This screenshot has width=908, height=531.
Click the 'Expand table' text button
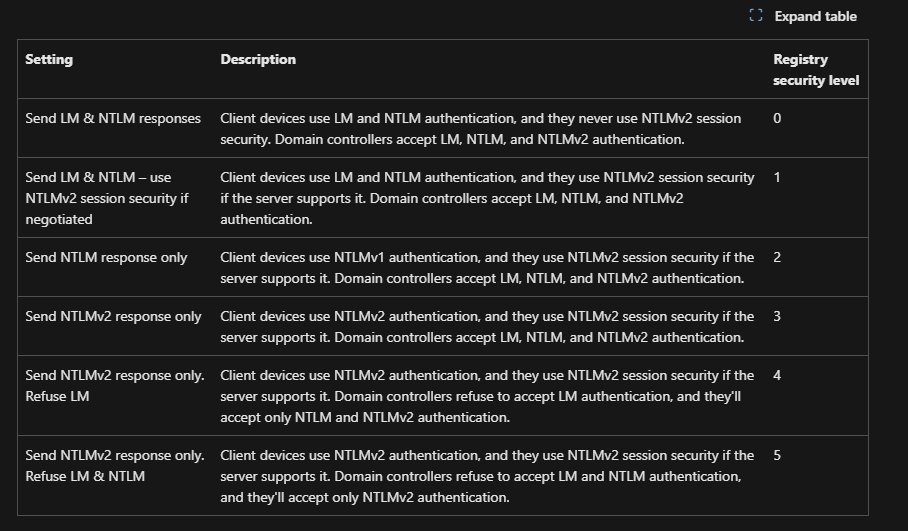coord(814,16)
